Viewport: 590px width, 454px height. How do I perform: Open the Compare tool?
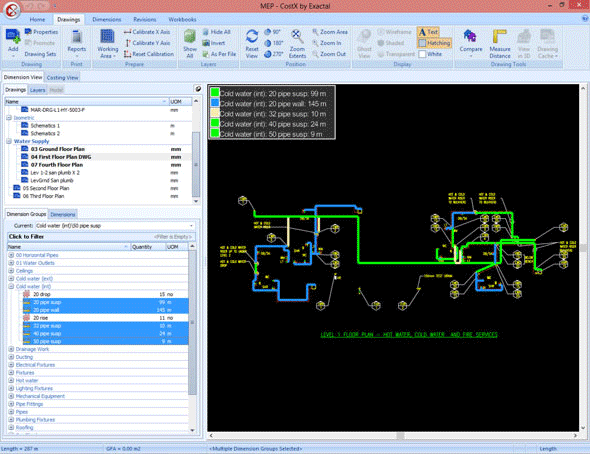[470, 43]
